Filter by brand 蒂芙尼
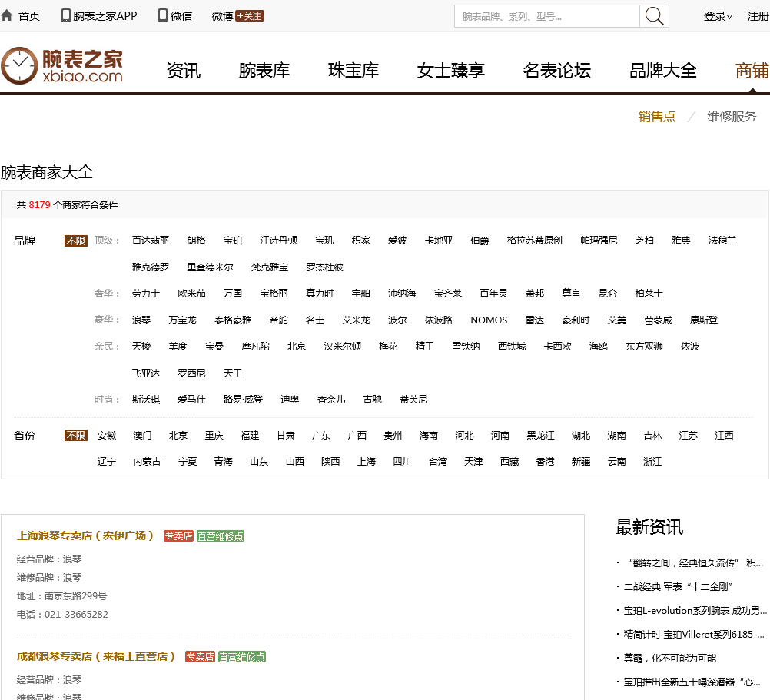Image resolution: width=770 pixels, height=700 pixels. tap(413, 400)
